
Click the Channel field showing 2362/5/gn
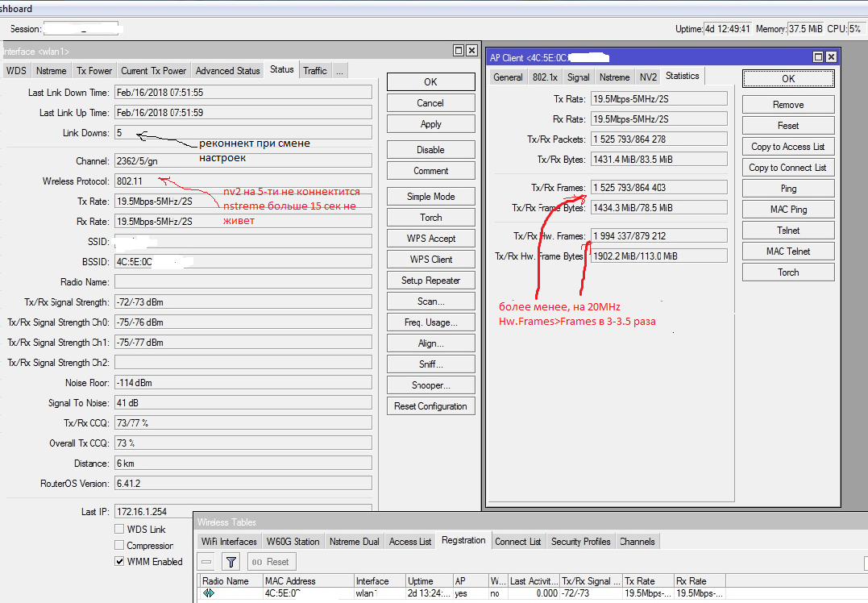(x=243, y=161)
